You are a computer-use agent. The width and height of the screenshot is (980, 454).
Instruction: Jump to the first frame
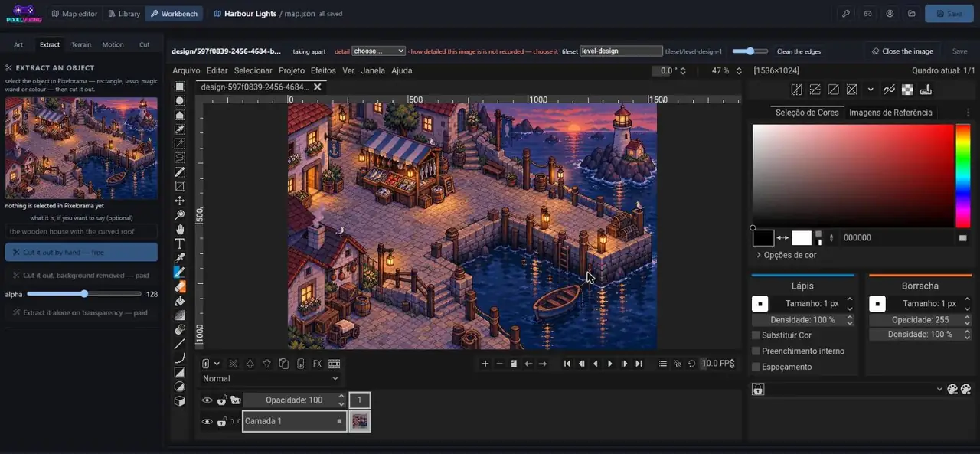[x=567, y=364]
